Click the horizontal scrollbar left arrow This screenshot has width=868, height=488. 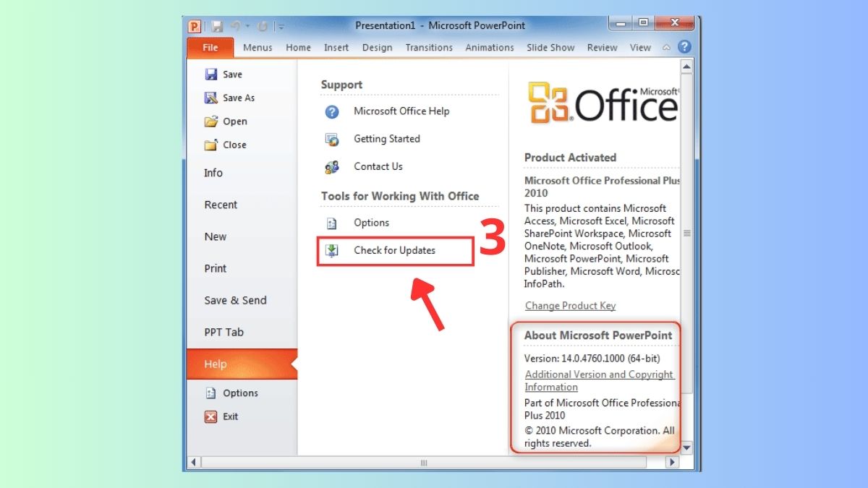(194, 462)
